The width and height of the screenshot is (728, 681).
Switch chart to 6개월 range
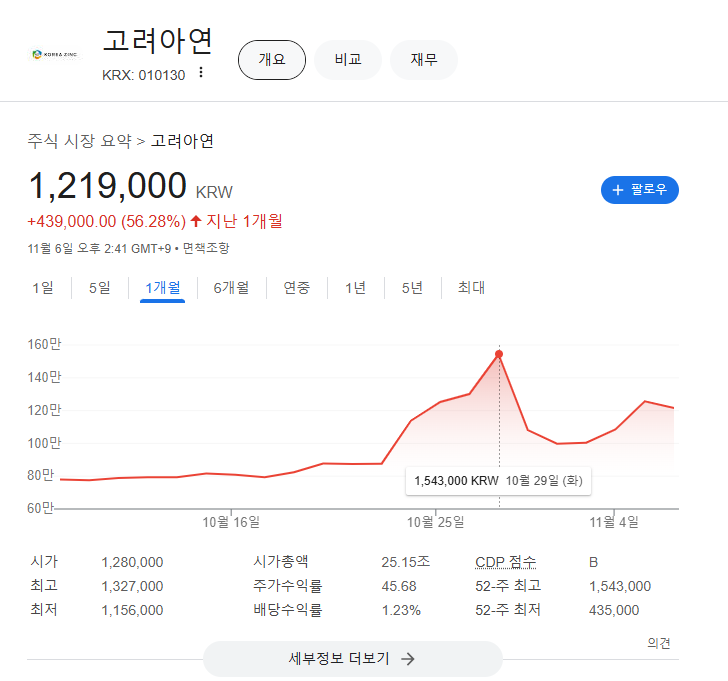(x=231, y=288)
